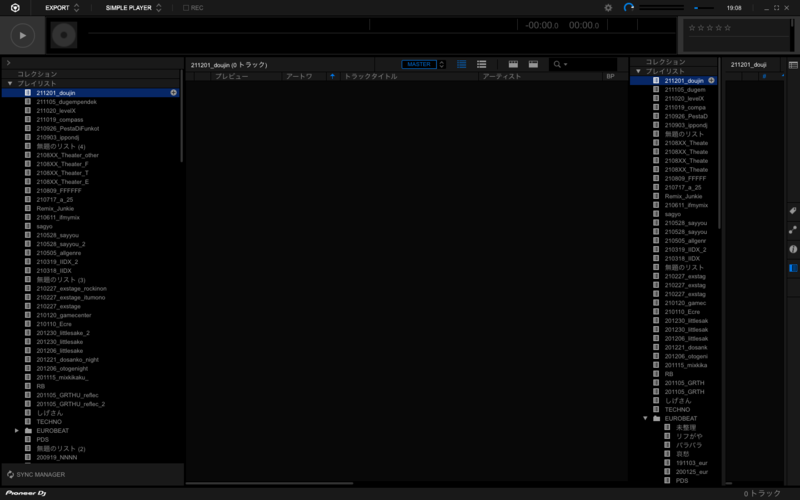Open the settings gear icon
The width and height of the screenshot is (800, 500).
point(608,8)
